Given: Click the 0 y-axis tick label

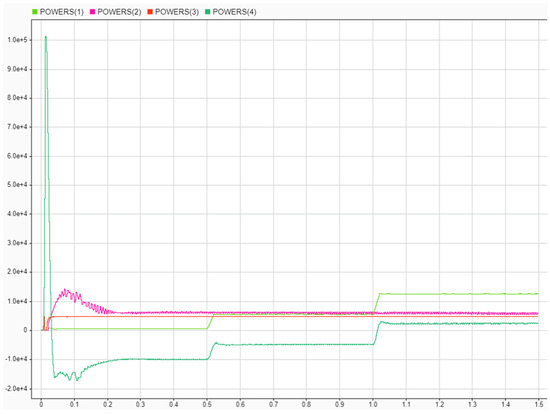Looking at the screenshot, I should coord(25,330).
